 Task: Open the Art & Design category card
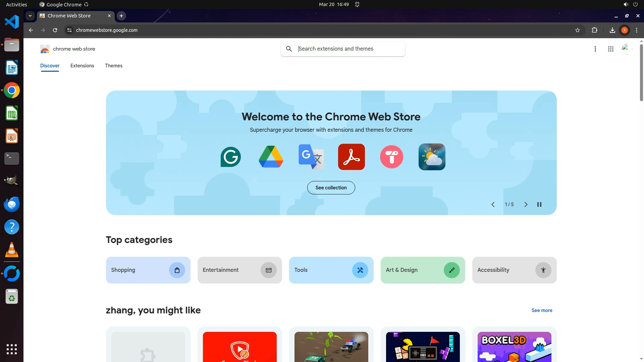[422, 270]
